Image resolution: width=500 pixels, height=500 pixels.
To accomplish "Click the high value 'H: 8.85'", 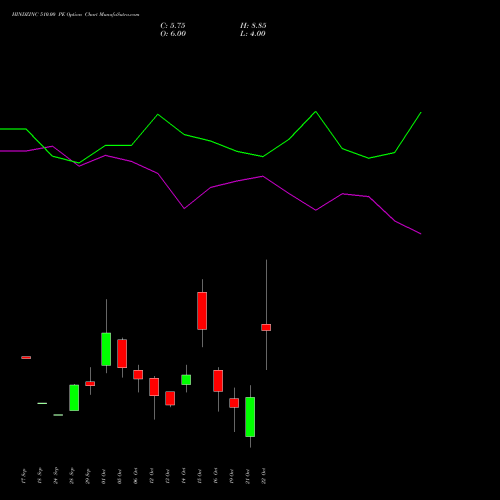I will (x=253, y=26).
